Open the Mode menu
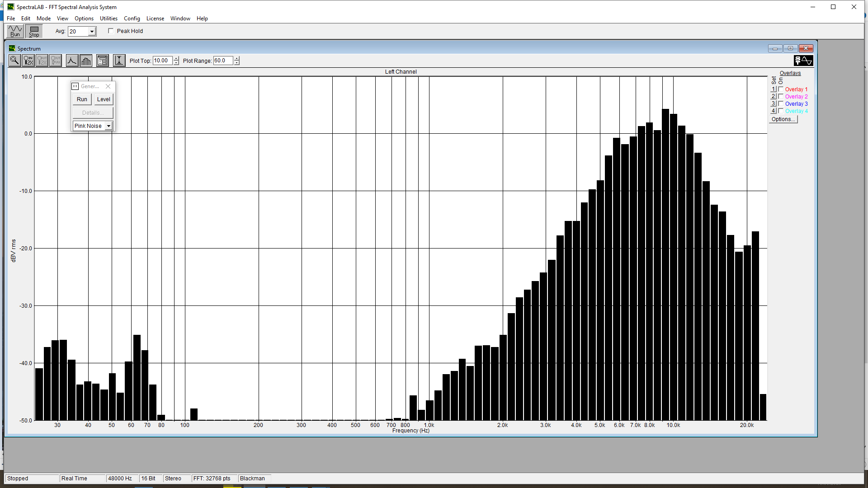 pyautogui.click(x=43, y=19)
